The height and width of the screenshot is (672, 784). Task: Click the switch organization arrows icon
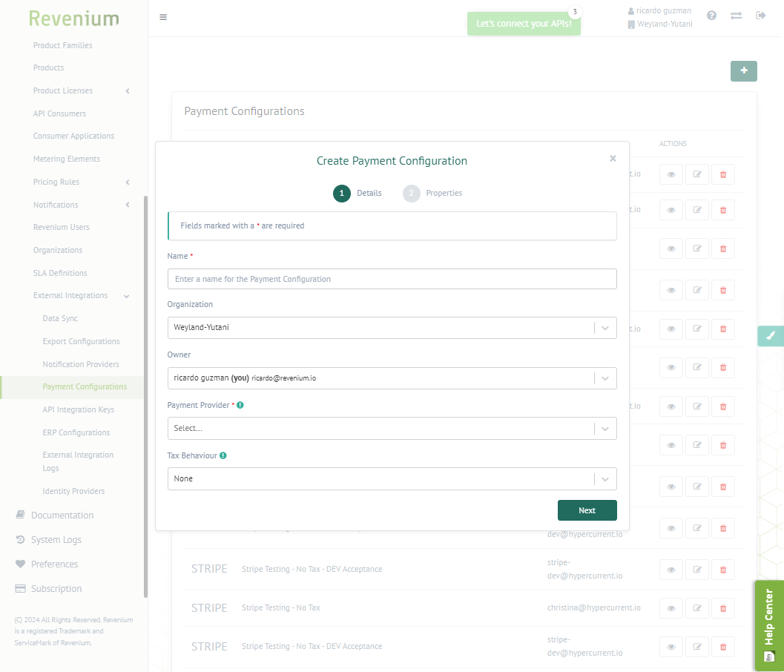pyautogui.click(x=736, y=16)
